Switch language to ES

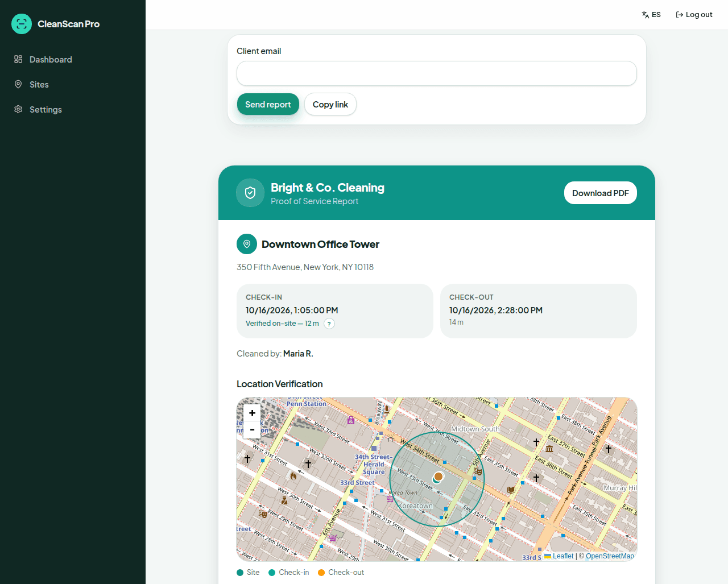point(651,15)
